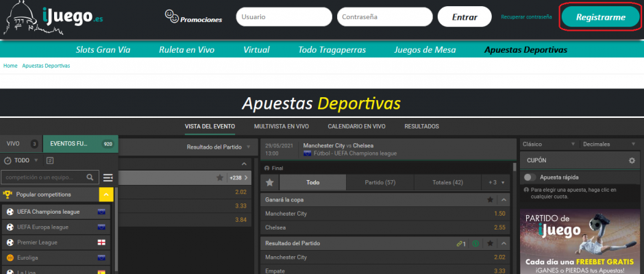644x274 pixels.
Task: Click the stopwatch icon beside TODO
Action: pos(8,160)
